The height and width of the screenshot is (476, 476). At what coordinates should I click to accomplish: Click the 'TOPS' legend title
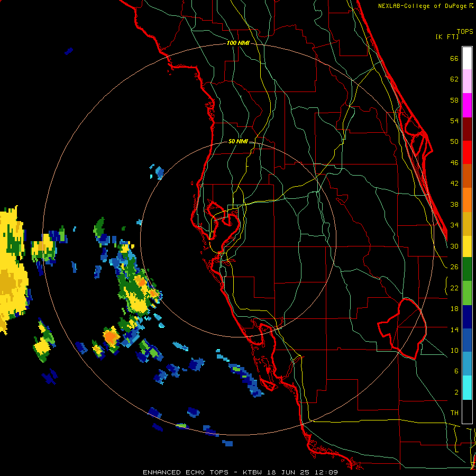[x=465, y=31]
